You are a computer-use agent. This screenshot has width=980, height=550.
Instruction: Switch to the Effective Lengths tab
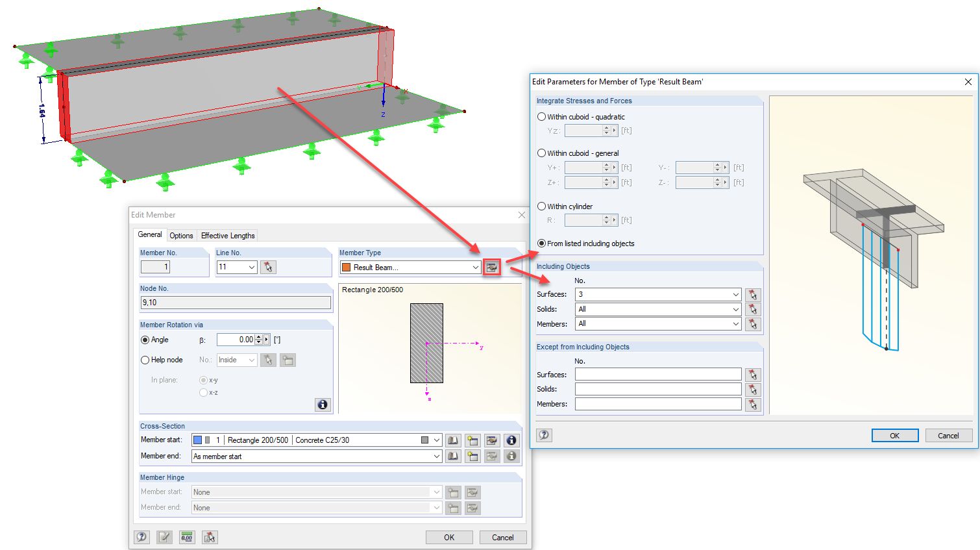228,235
